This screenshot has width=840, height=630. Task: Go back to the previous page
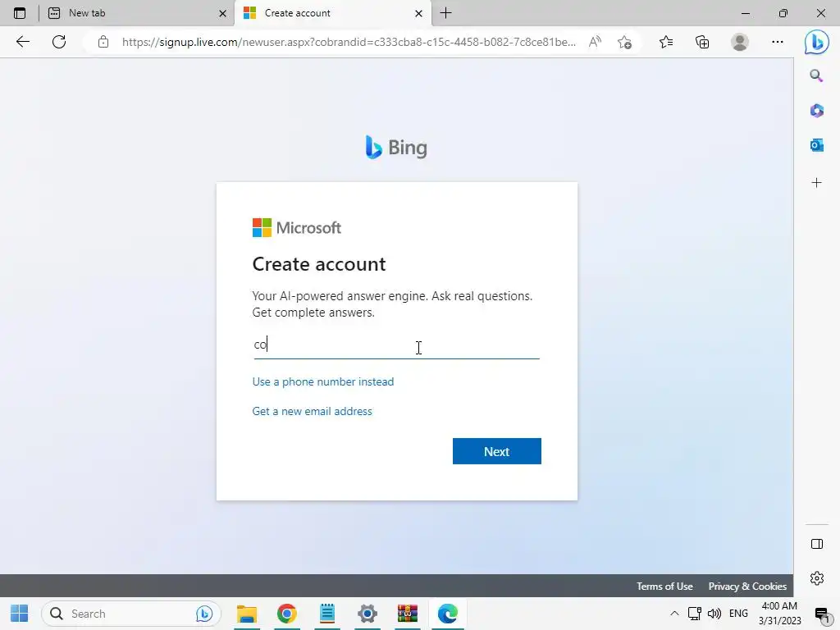tap(22, 42)
